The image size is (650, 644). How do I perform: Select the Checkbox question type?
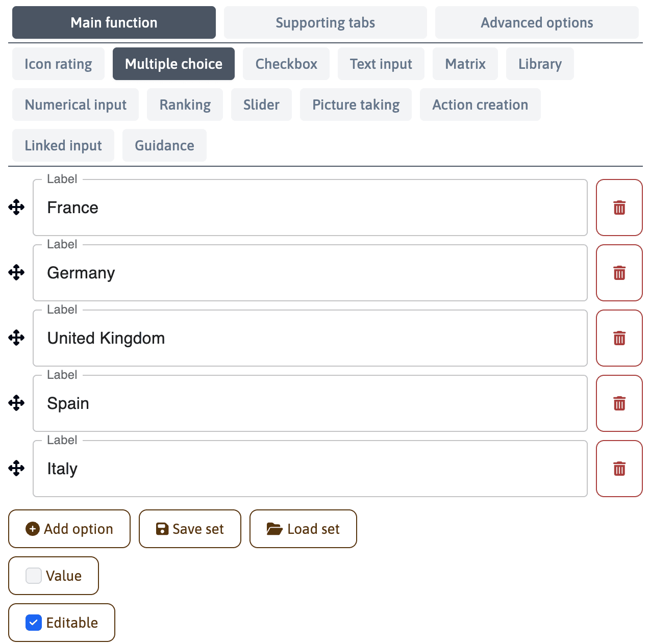pyautogui.click(x=286, y=64)
